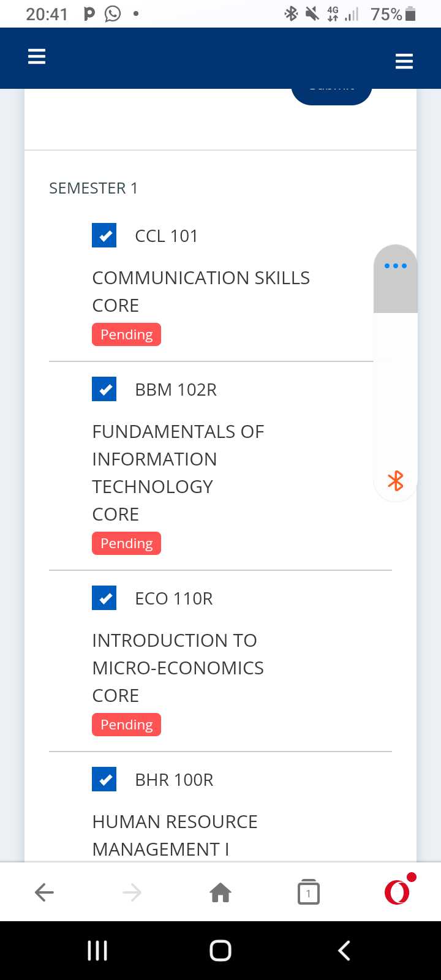The width and height of the screenshot is (441, 980).
Task: Tap the Android system back button
Action: pos(344,951)
